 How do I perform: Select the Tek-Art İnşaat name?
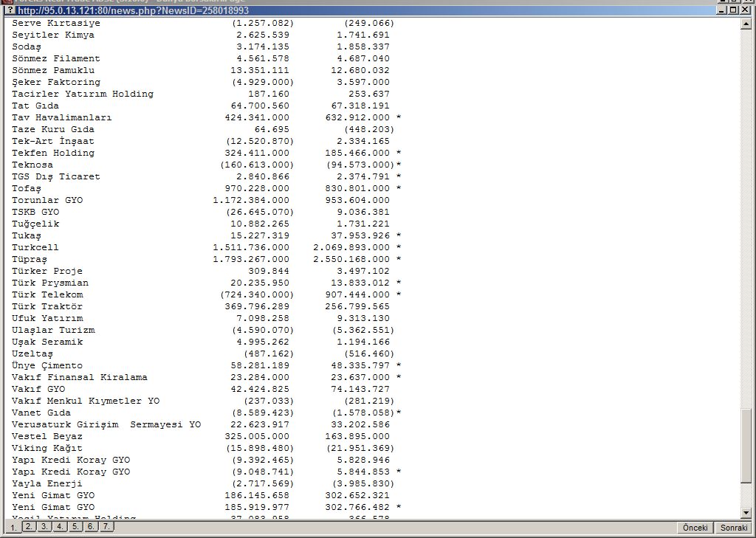click(x=53, y=141)
